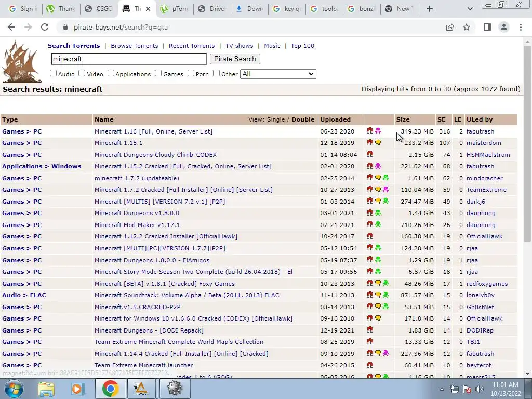Expand the tab search chevron in Chrome
The height and width of the screenshot is (399, 532).
pos(470,9)
